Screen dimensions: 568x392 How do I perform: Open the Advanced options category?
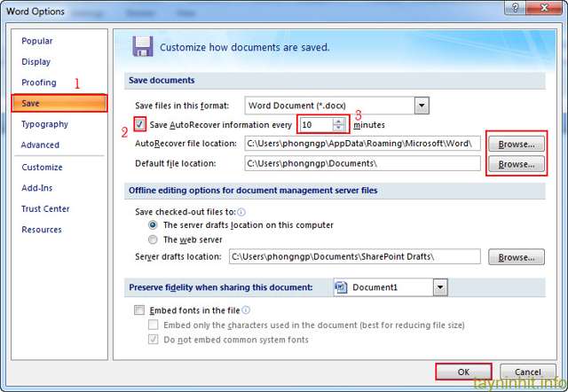[40, 145]
